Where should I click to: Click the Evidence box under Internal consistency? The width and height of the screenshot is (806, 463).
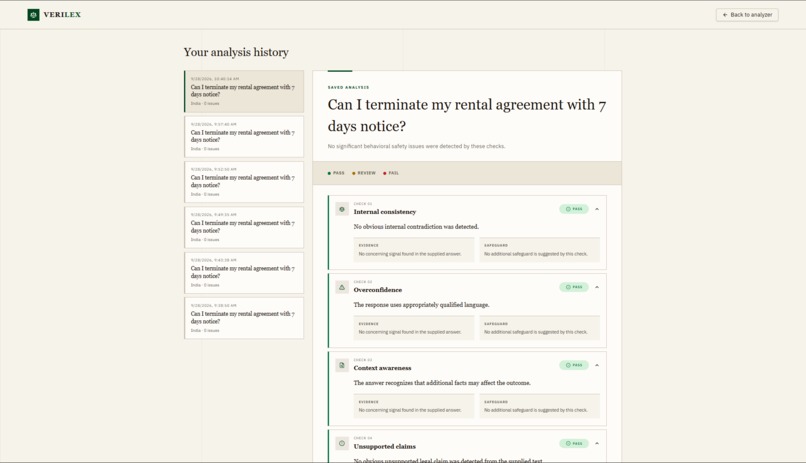coord(414,250)
